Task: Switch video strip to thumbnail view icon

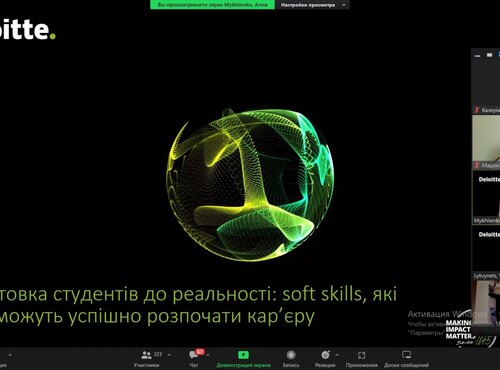Action: click(489, 55)
